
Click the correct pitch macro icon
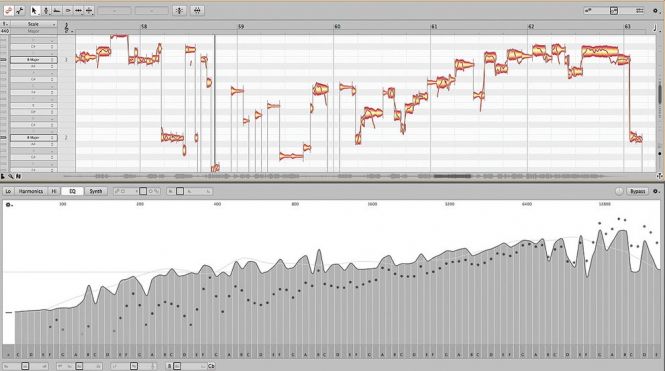[x=179, y=11]
